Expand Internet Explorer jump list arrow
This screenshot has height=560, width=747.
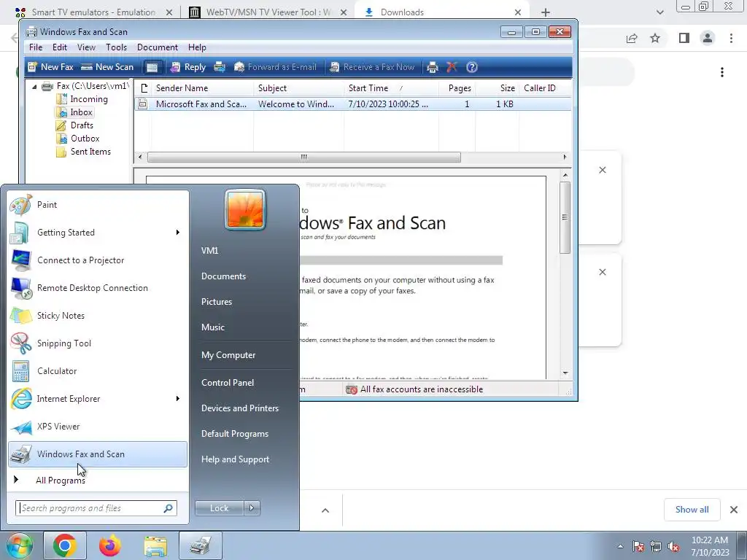click(x=178, y=399)
